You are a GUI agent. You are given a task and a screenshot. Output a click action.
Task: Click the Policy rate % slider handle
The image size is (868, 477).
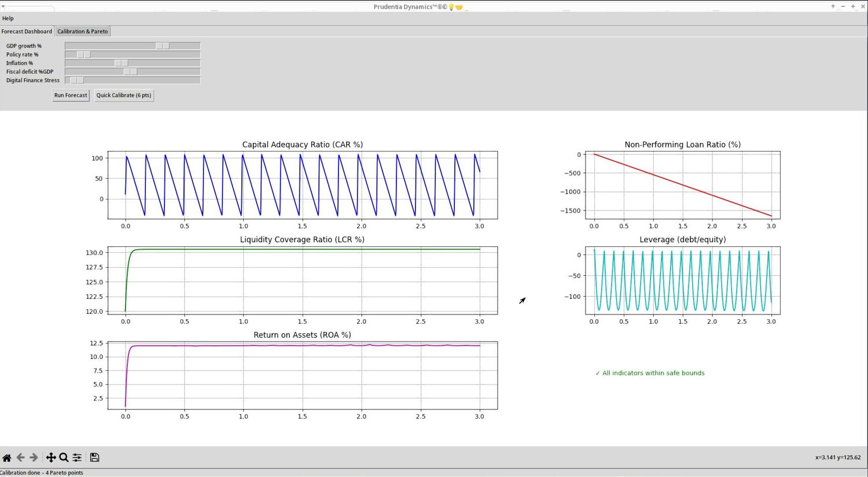[84, 54]
